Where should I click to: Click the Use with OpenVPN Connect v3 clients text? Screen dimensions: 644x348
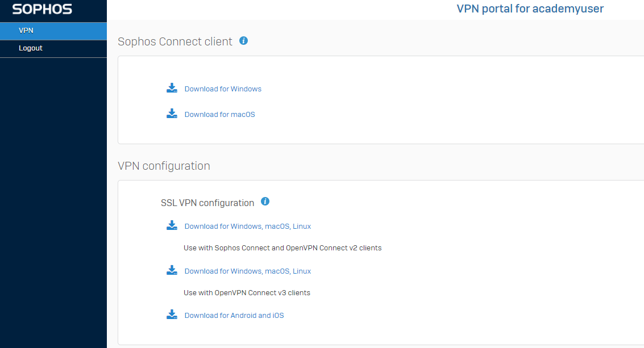(247, 292)
